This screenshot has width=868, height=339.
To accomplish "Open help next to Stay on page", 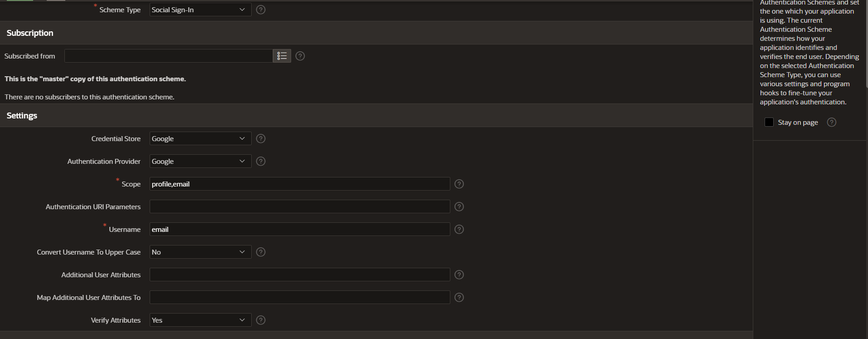I will 832,122.
